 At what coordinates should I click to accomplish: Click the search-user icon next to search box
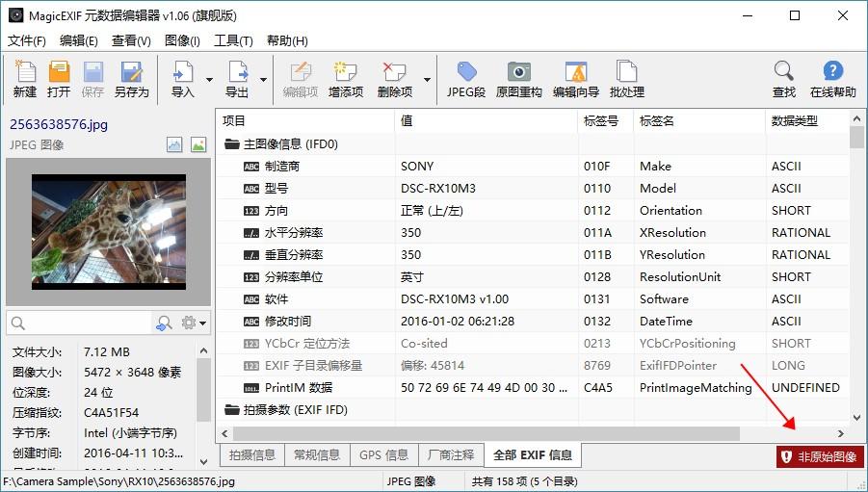[x=164, y=323]
